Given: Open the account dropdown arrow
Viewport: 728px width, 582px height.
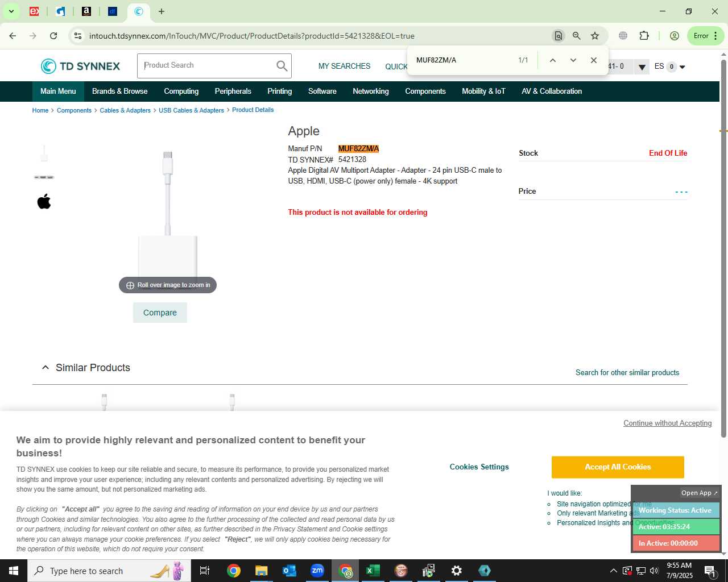Looking at the screenshot, I should point(642,67).
